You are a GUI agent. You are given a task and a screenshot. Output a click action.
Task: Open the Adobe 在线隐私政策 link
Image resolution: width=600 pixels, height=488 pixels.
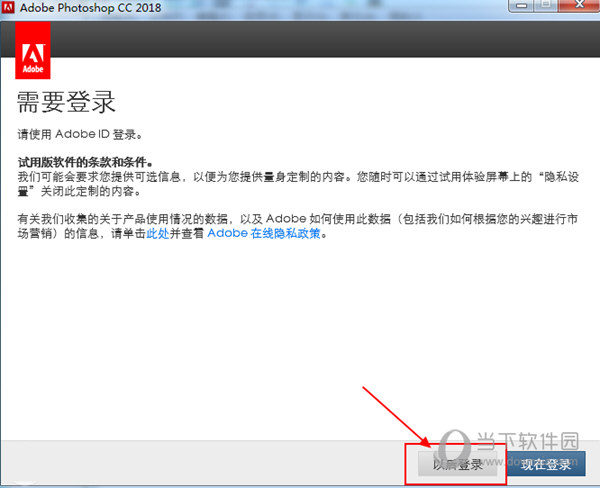pyautogui.click(x=264, y=233)
